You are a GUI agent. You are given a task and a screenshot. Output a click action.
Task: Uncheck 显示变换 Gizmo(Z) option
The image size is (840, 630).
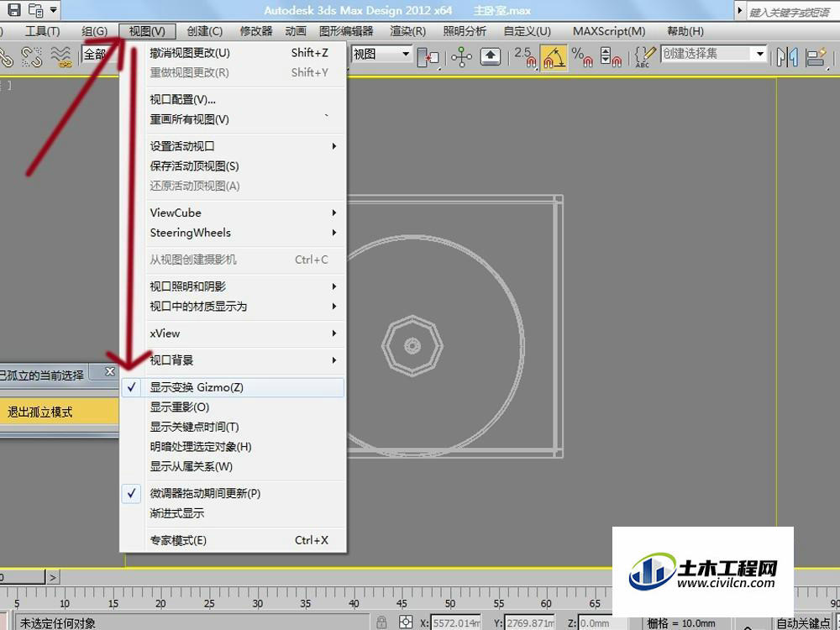[x=233, y=387]
